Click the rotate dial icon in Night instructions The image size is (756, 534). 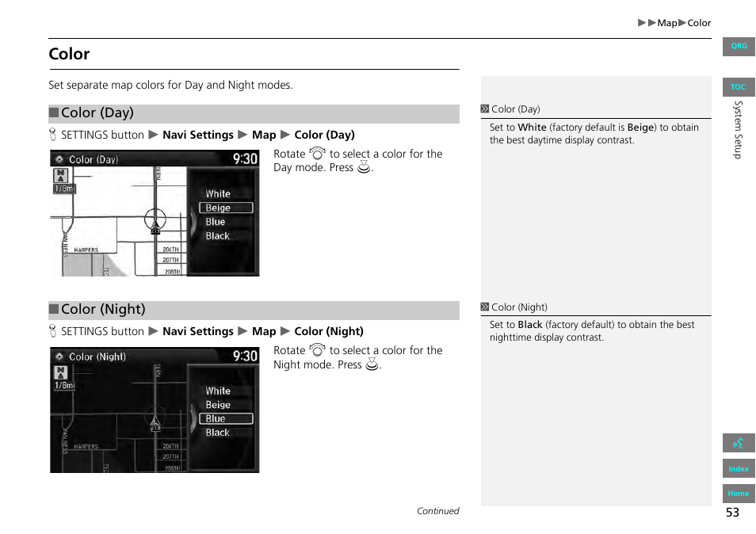coord(317,350)
